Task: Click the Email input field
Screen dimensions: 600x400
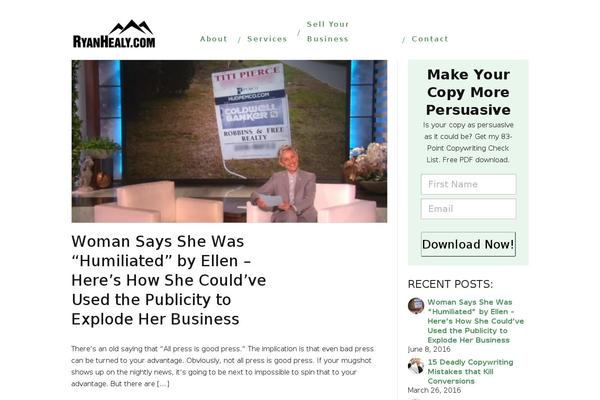Action: (x=468, y=209)
